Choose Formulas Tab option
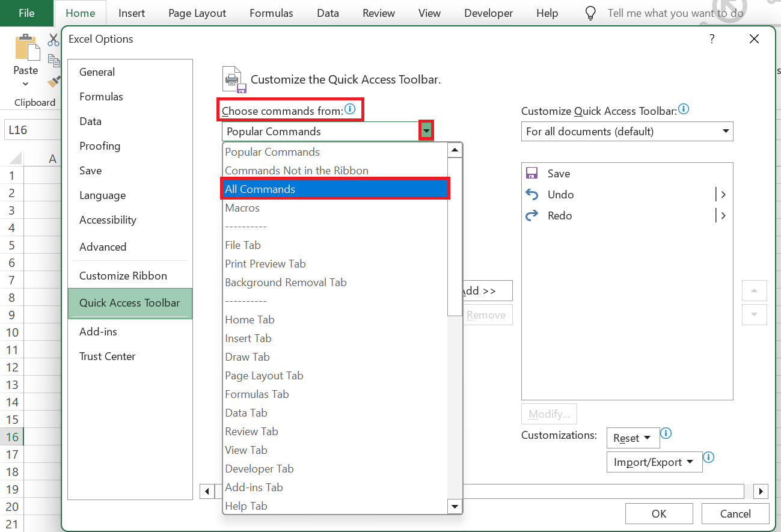This screenshot has height=532, width=781. click(x=335, y=394)
